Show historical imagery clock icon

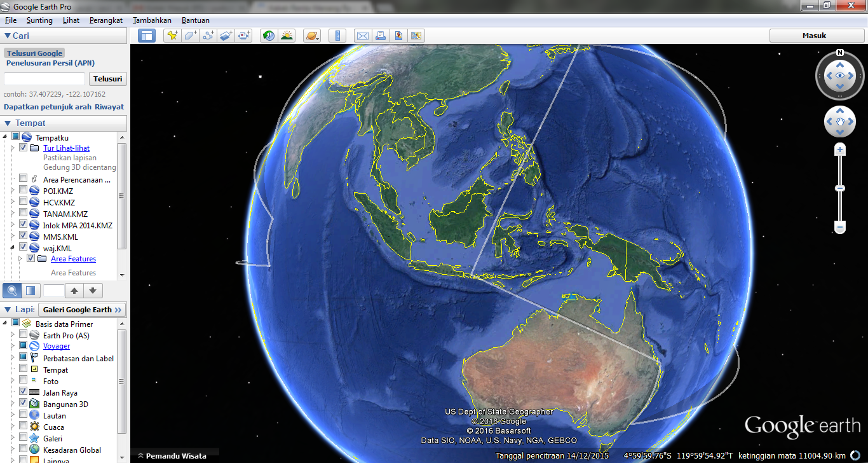coord(269,36)
